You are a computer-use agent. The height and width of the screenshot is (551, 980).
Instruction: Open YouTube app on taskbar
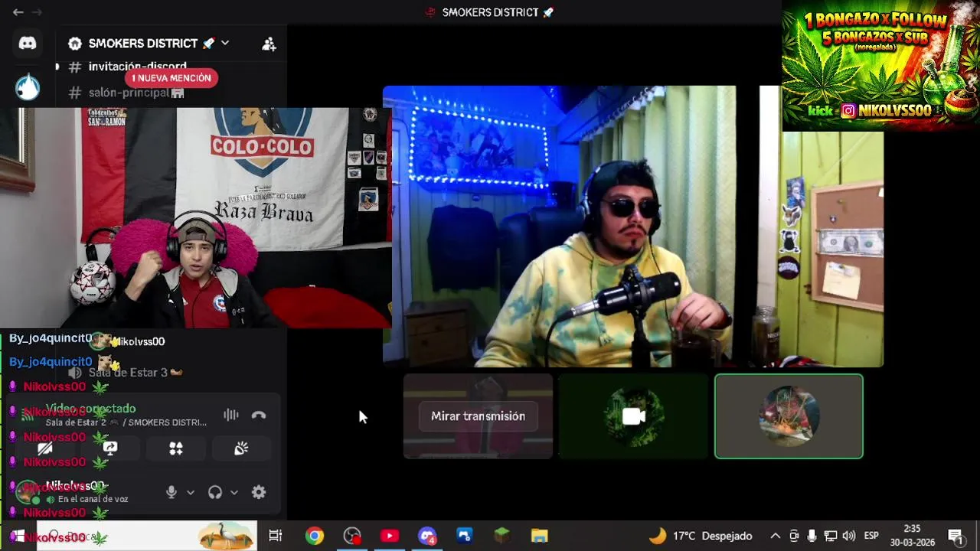pyautogui.click(x=390, y=536)
